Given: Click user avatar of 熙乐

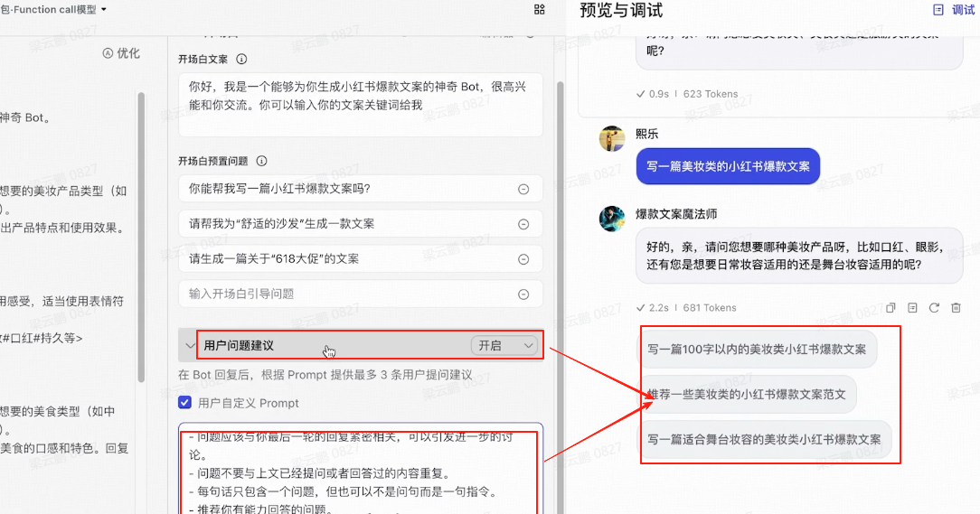Looking at the screenshot, I should point(611,138).
